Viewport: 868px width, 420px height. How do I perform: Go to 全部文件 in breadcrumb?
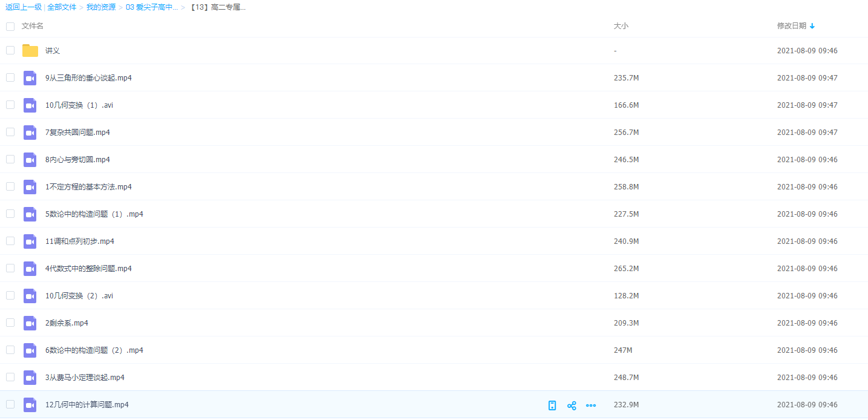click(62, 7)
